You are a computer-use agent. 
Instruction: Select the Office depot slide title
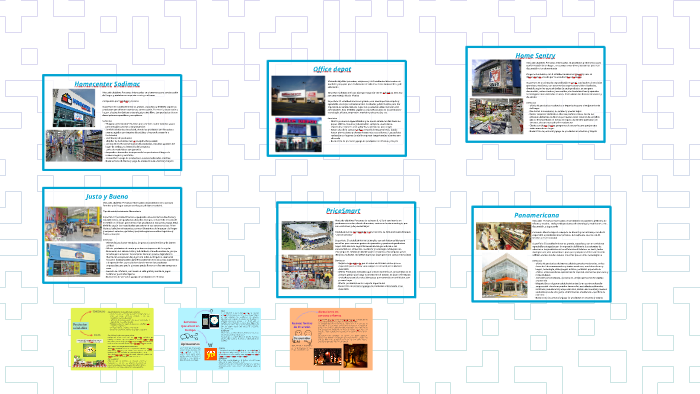pyautogui.click(x=332, y=69)
